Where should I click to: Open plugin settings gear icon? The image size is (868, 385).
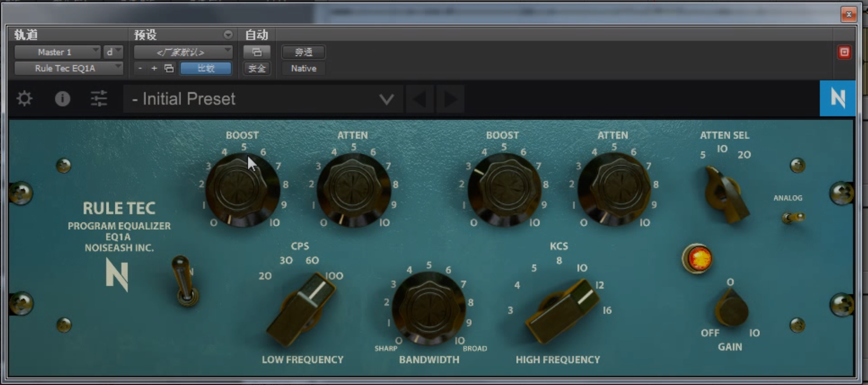tap(24, 98)
